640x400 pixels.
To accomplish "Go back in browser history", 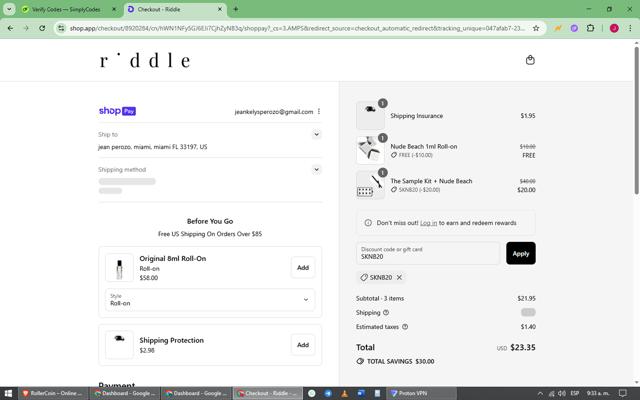I will [x=11, y=28].
